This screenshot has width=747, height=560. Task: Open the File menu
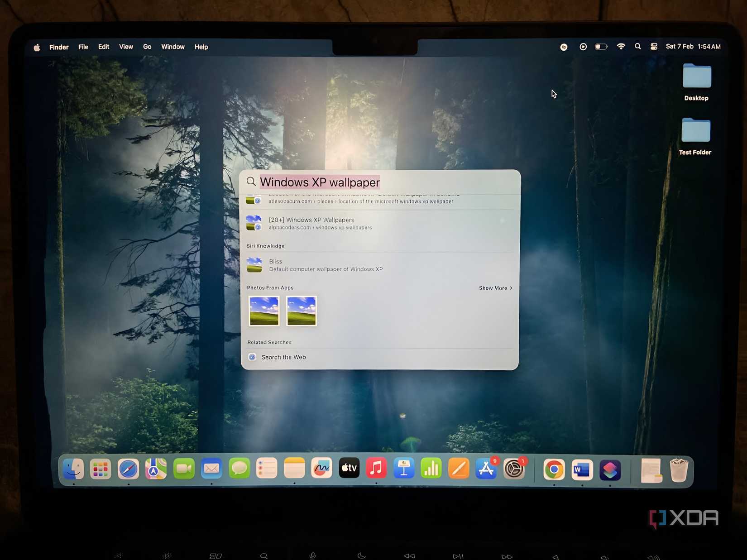(x=83, y=47)
